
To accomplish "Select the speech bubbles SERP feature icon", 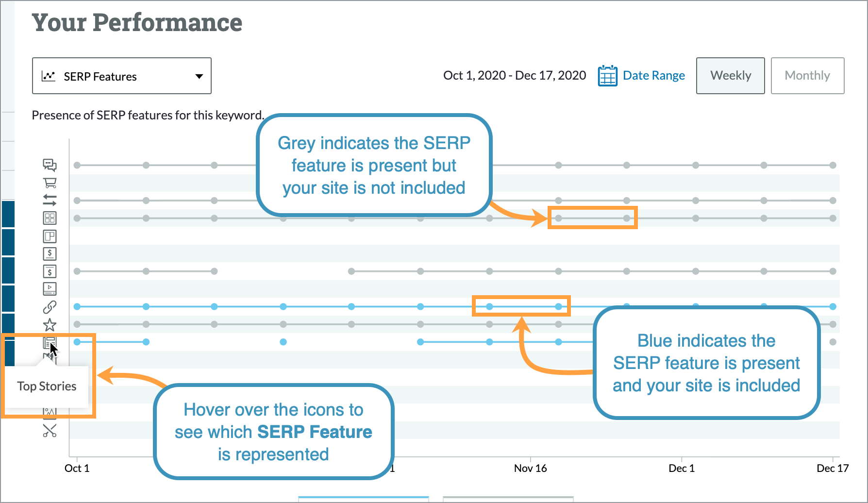I will pyautogui.click(x=50, y=165).
